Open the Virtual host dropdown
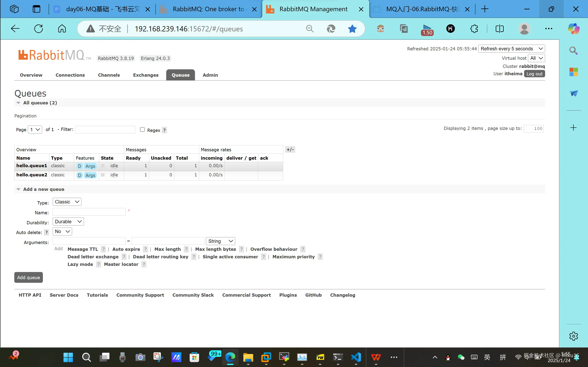 [537, 58]
